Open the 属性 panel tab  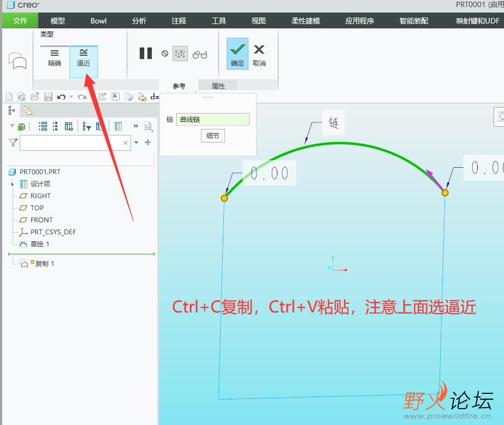tap(218, 86)
